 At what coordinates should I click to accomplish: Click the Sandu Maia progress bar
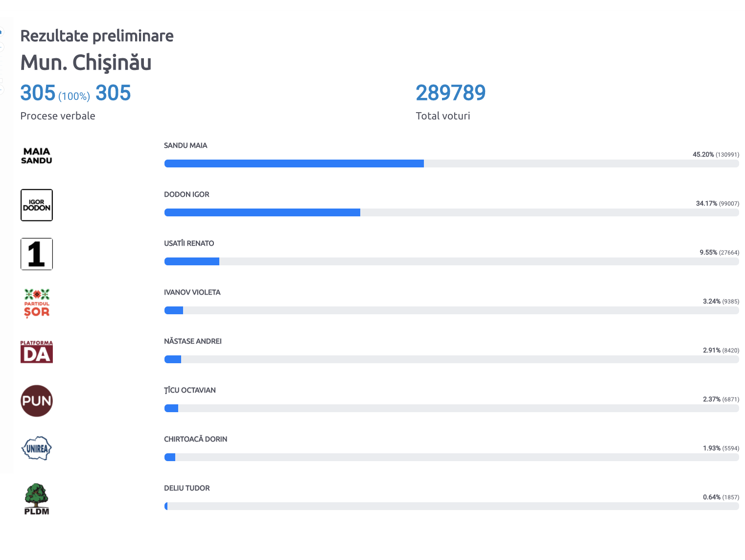[451, 163]
